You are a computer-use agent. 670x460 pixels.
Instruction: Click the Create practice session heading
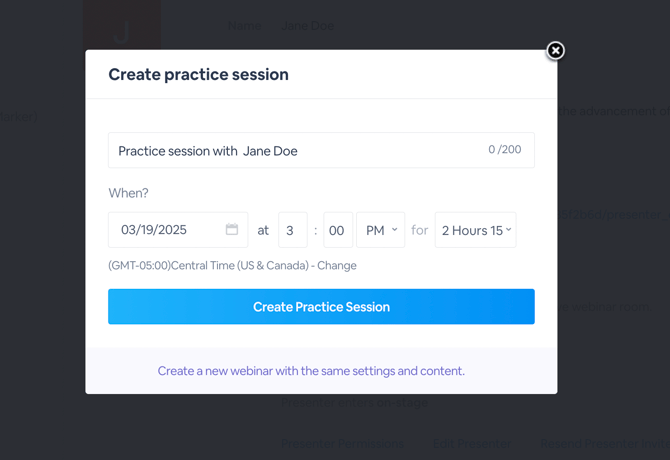[198, 75]
